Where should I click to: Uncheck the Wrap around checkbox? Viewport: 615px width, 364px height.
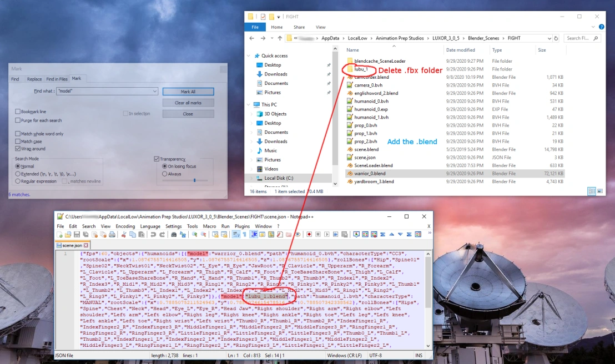pos(18,149)
